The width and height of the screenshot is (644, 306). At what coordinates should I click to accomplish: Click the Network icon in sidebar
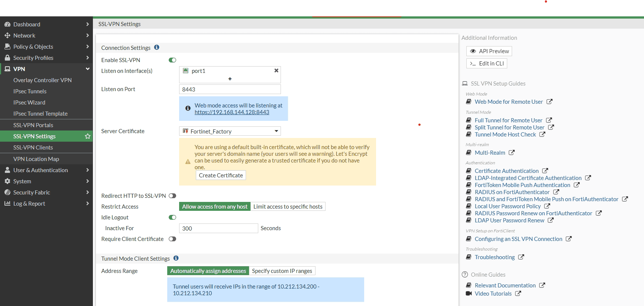point(7,35)
